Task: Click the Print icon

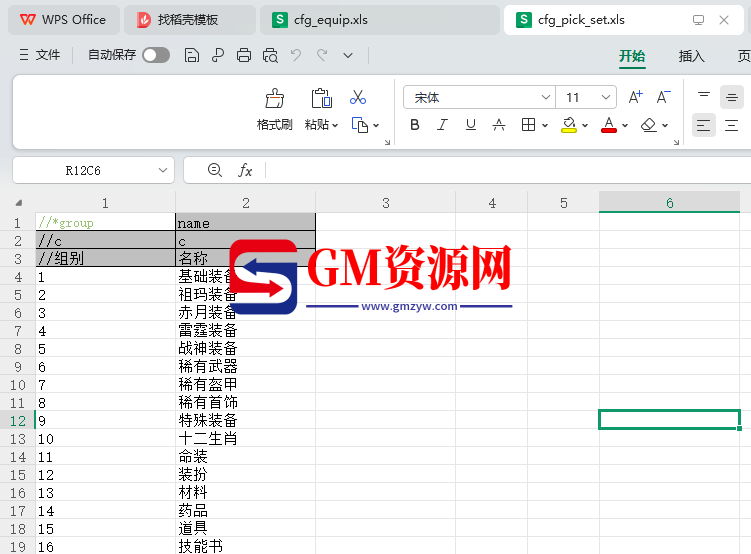Action: [244, 56]
